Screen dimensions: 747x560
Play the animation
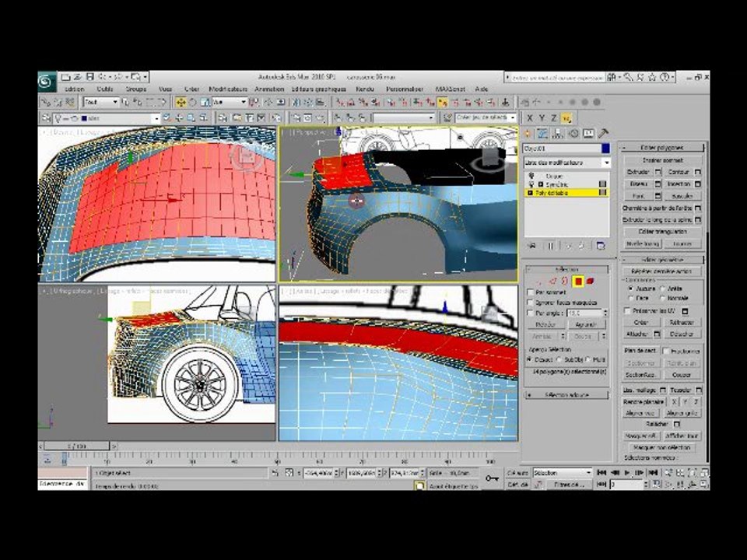[626, 473]
